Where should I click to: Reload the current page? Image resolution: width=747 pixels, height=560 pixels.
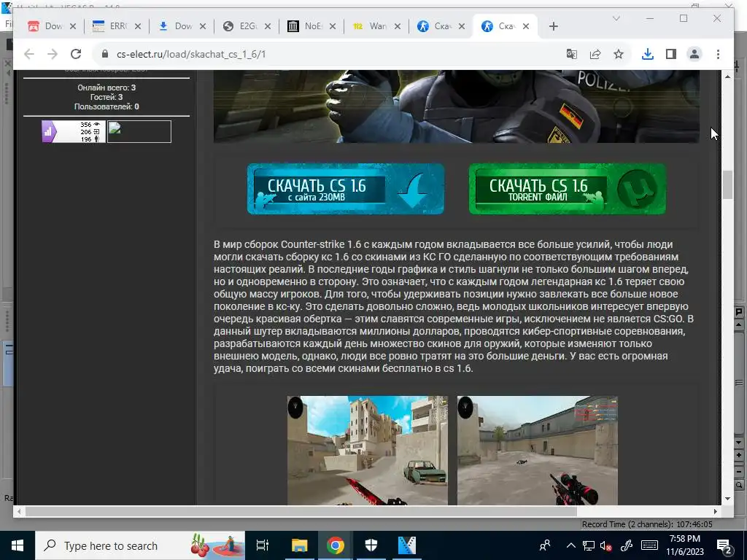pos(76,54)
